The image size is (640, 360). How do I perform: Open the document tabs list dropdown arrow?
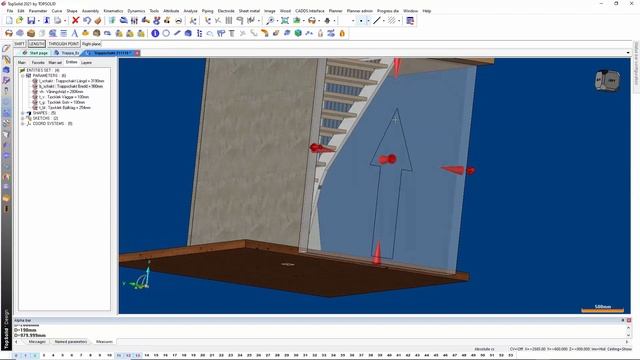(628, 53)
